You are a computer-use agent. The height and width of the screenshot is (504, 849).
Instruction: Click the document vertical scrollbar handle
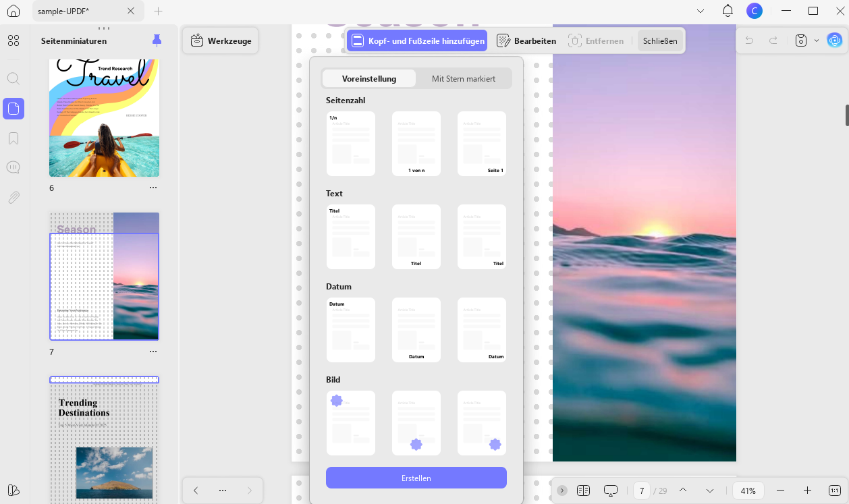(847, 115)
